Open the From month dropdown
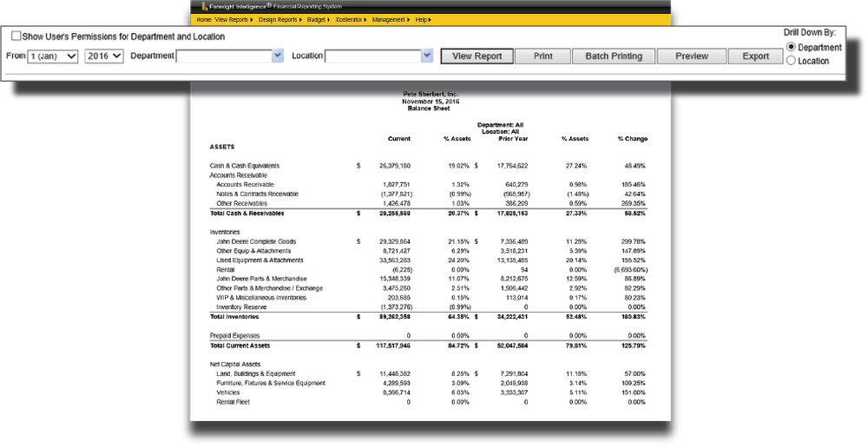 [53, 56]
